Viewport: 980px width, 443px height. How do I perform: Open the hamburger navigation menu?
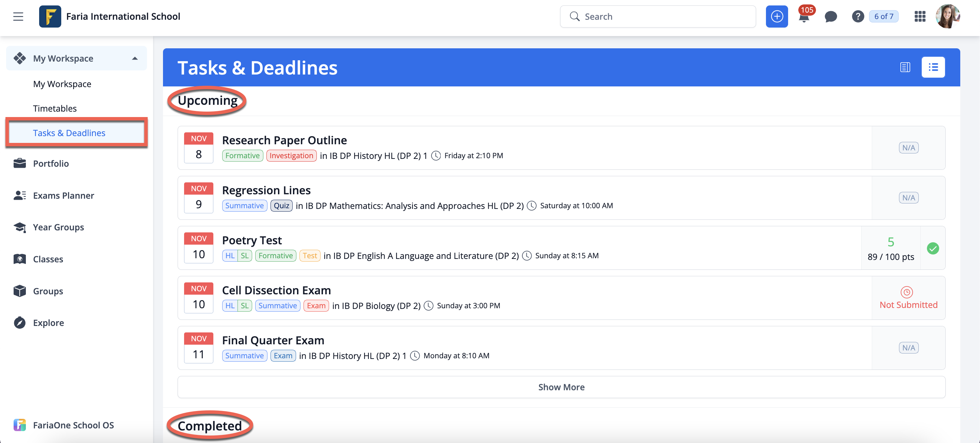18,16
